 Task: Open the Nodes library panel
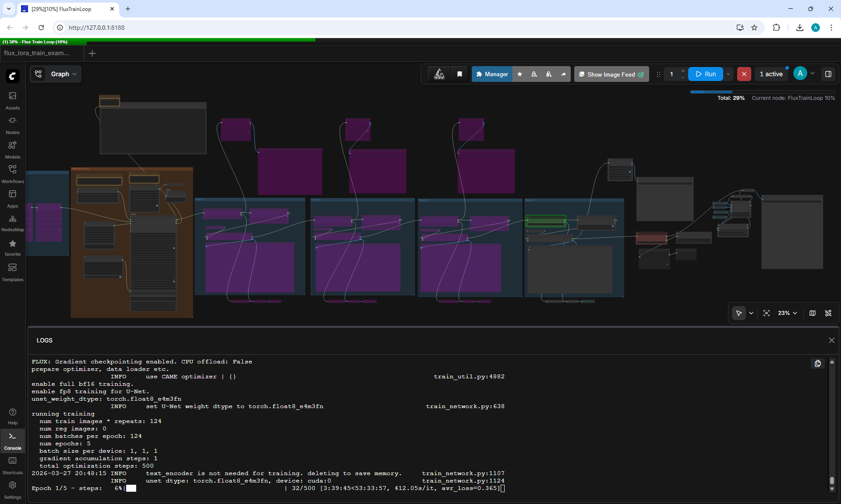[13, 125]
